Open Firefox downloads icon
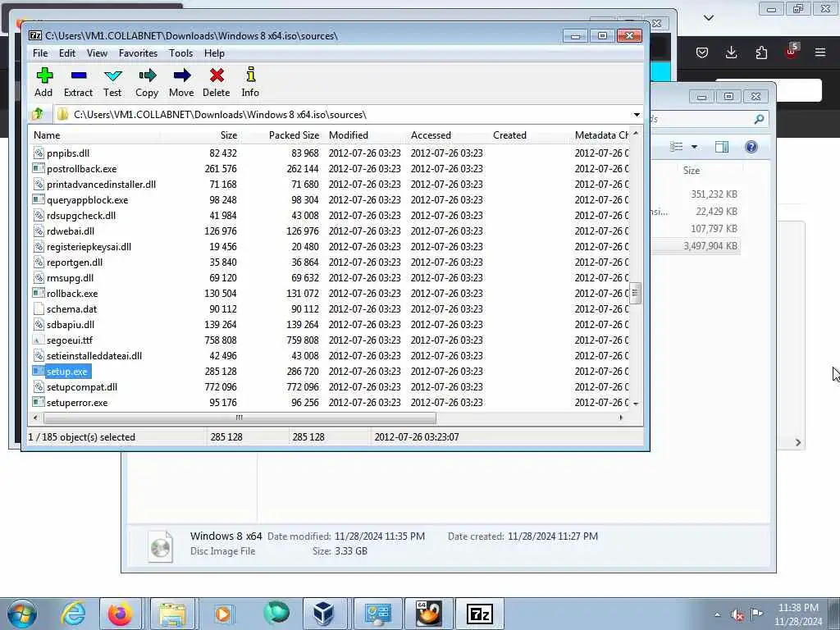Screen dimensions: 840x630 (x=731, y=52)
